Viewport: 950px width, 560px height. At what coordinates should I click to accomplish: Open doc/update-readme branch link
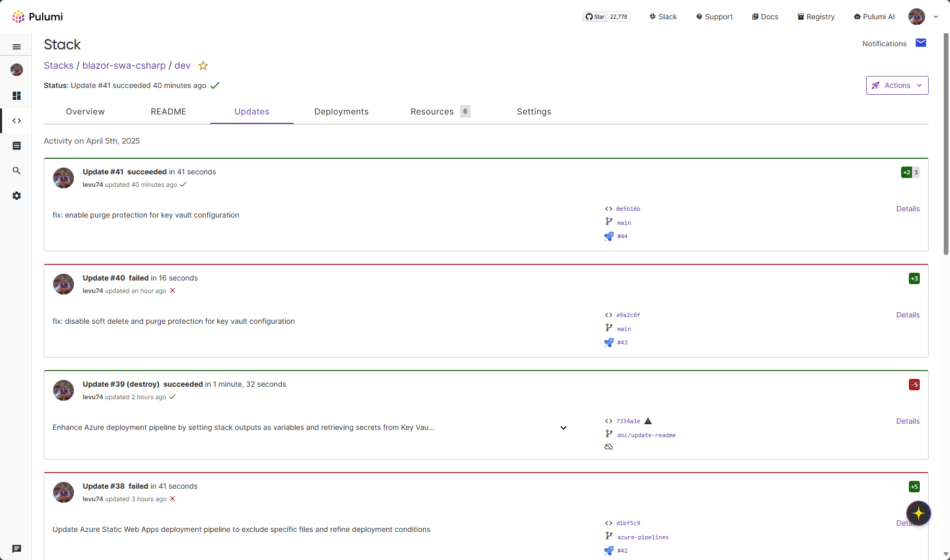pos(647,435)
